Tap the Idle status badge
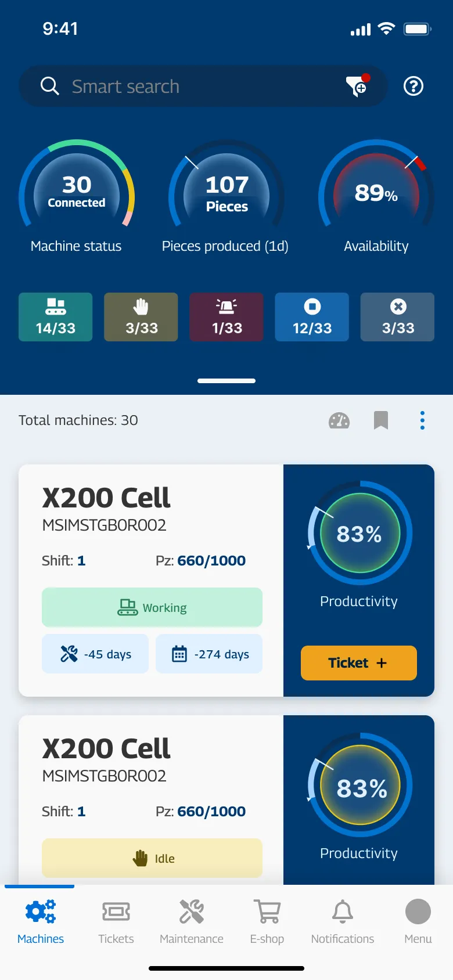Viewport: 453px width, 980px height. point(152,858)
